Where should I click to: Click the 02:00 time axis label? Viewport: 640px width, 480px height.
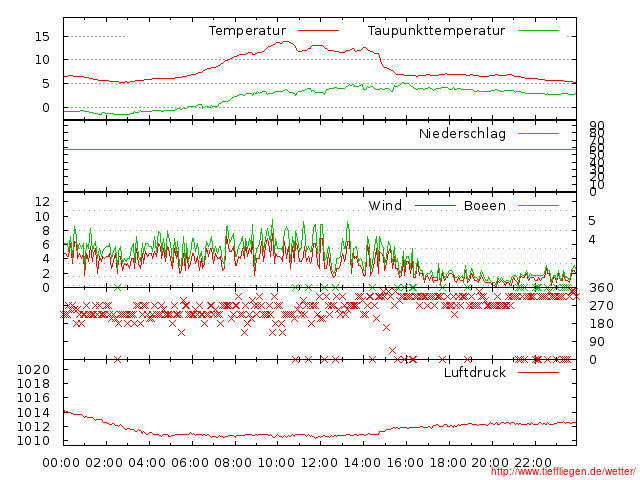pyautogui.click(x=104, y=463)
